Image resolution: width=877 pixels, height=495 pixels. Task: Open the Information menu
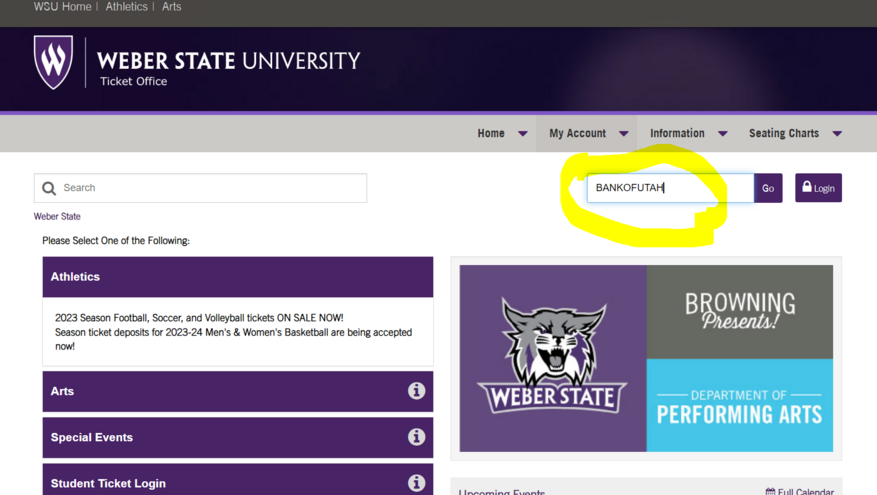click(x=677, y=133)
